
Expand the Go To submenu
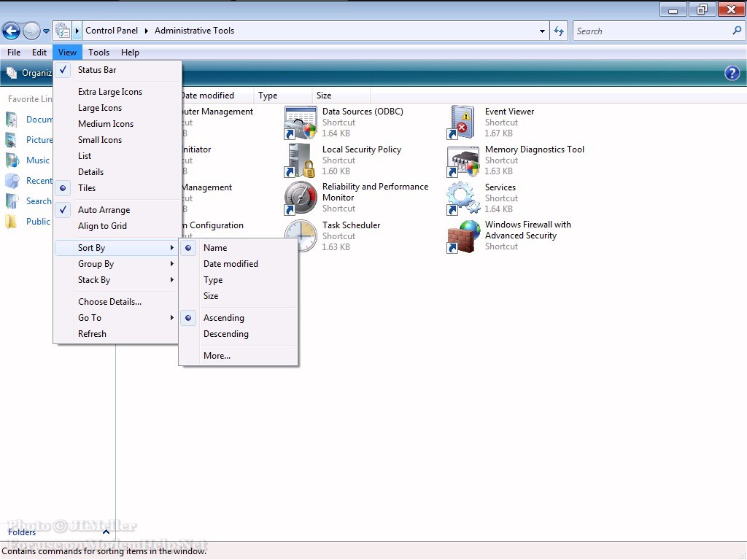117,318
